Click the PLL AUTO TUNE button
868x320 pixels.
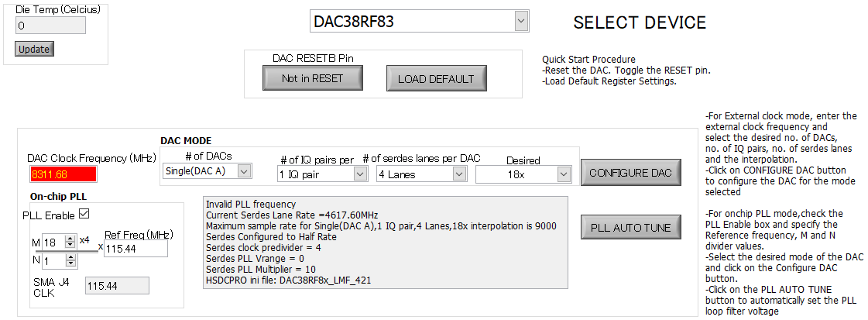(x=630, y=228)
